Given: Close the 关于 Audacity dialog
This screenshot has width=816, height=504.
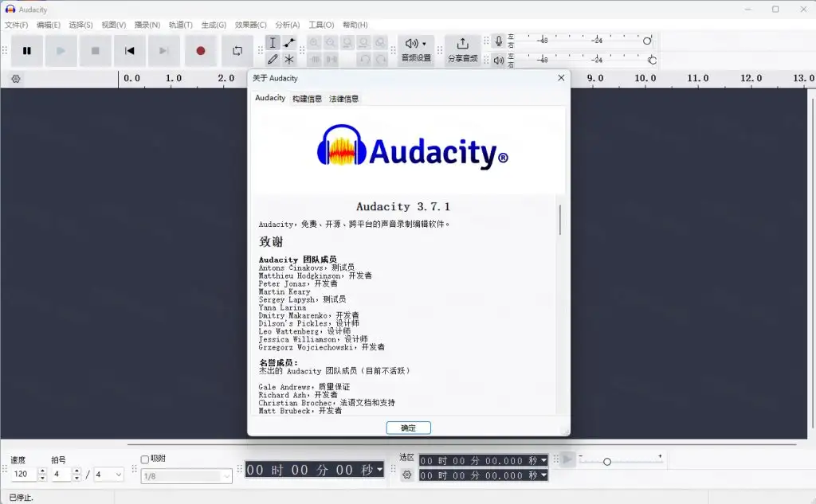Looking at the screenshot, I should pos(561,78).
